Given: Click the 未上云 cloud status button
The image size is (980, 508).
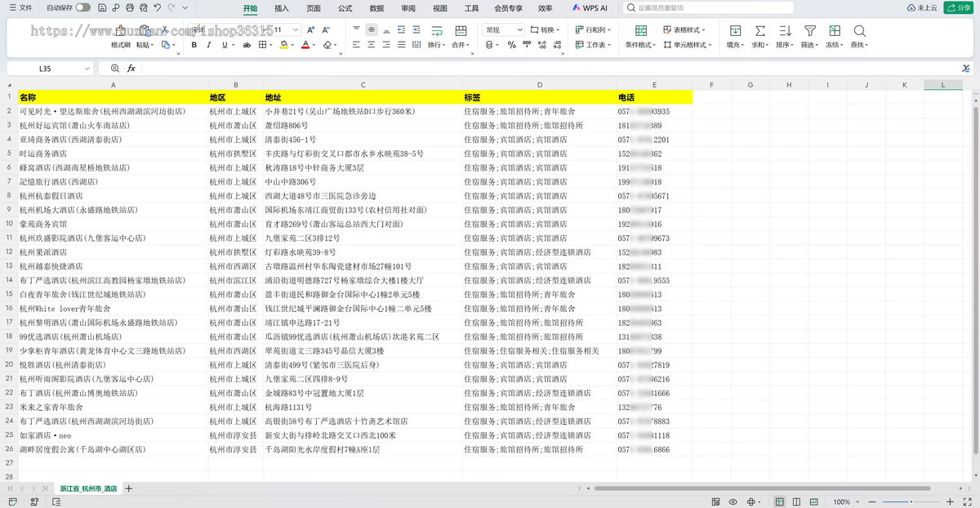Looking at the screenshot, I should (922, 8).
